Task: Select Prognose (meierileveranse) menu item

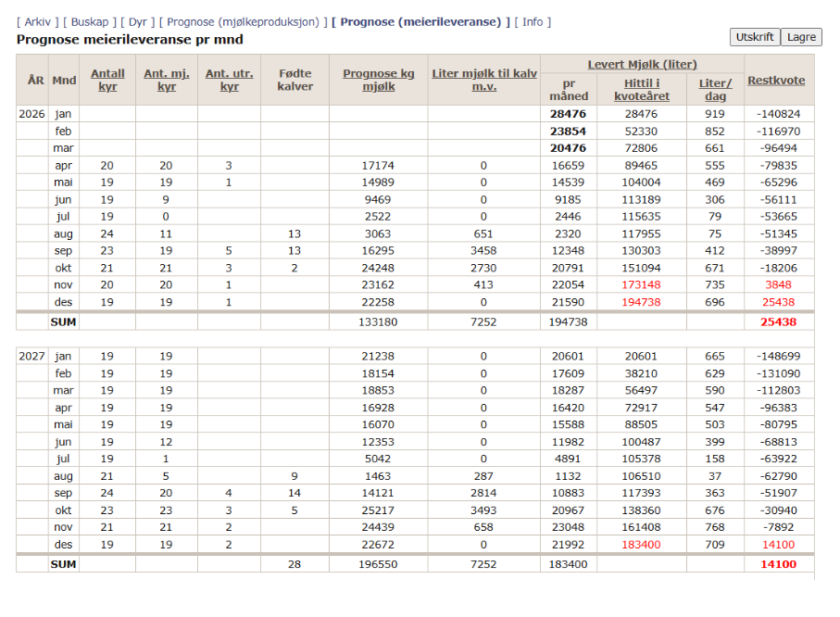Action: (420, 22)
